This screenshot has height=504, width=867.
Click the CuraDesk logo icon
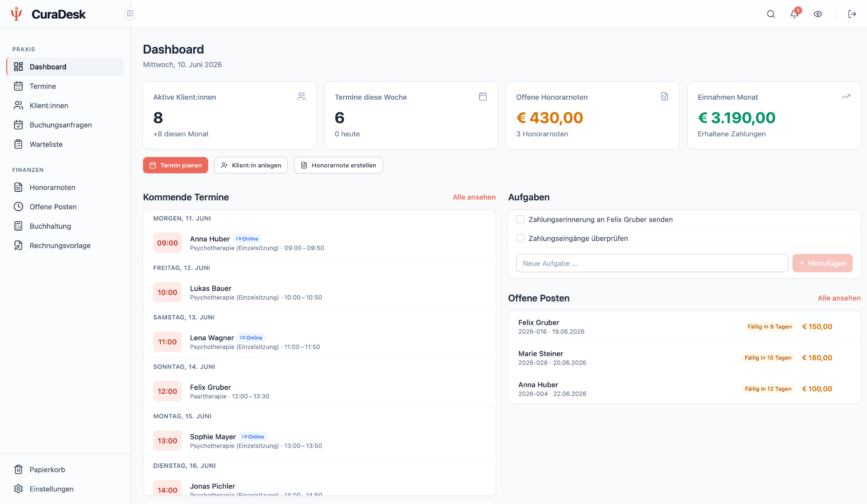[16, 14]
